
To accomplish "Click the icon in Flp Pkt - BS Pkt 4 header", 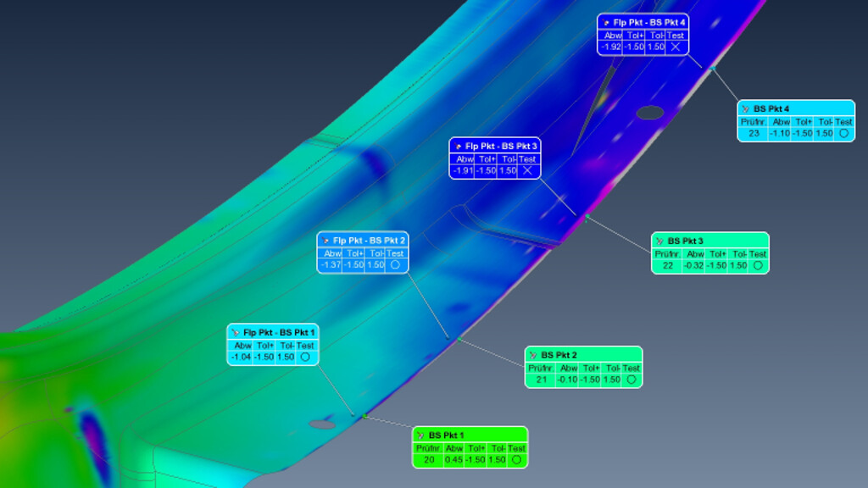I will pos(606,22).
